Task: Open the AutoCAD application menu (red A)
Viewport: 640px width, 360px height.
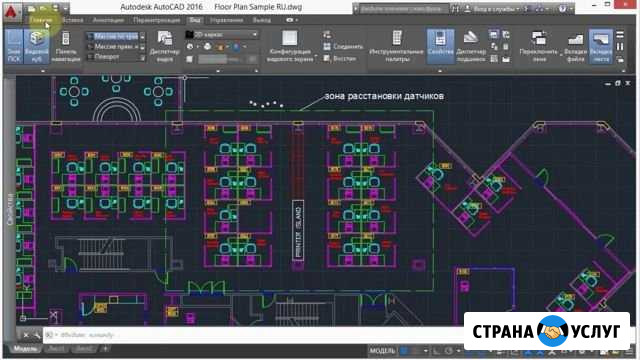Action: (11, 11)
